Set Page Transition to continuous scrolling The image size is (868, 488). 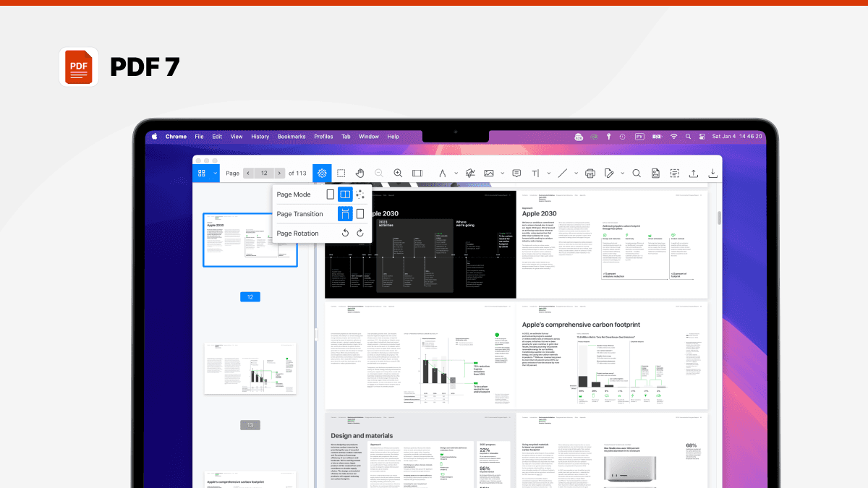[345, 214]
